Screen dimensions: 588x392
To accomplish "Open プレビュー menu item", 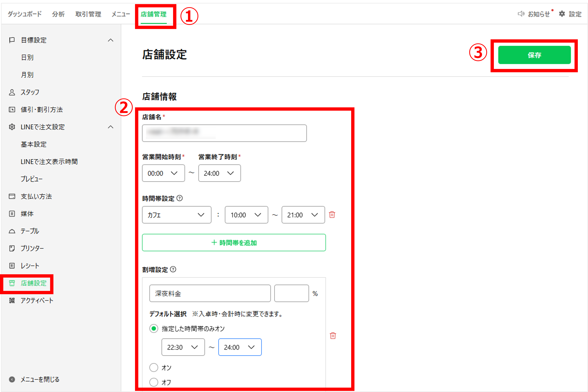I will [32, 179].
